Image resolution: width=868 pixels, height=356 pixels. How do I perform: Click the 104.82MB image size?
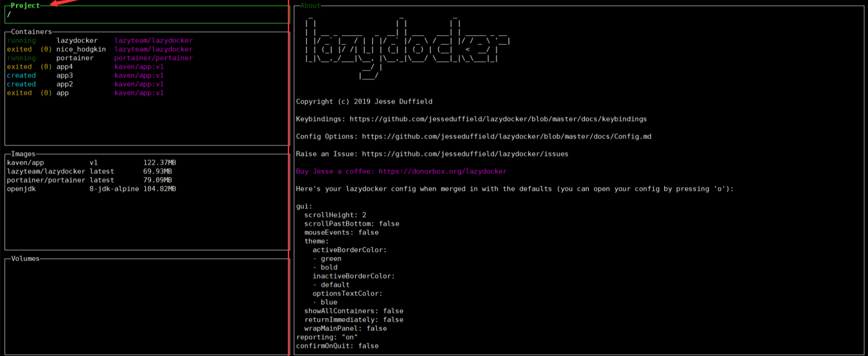point(159,189)
